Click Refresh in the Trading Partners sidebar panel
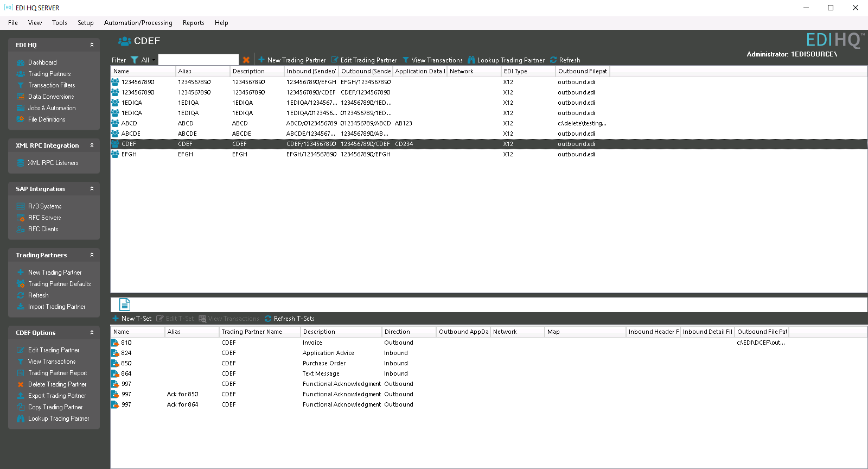The image size is (868, 469). 39,295
